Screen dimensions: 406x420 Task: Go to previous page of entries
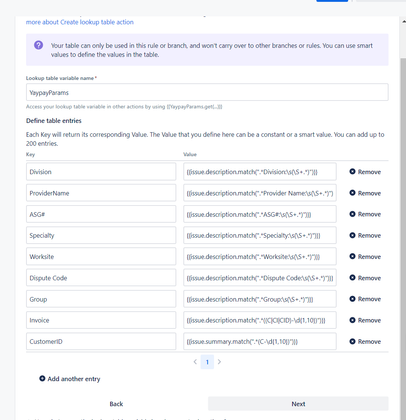click(x=195, y=362)
